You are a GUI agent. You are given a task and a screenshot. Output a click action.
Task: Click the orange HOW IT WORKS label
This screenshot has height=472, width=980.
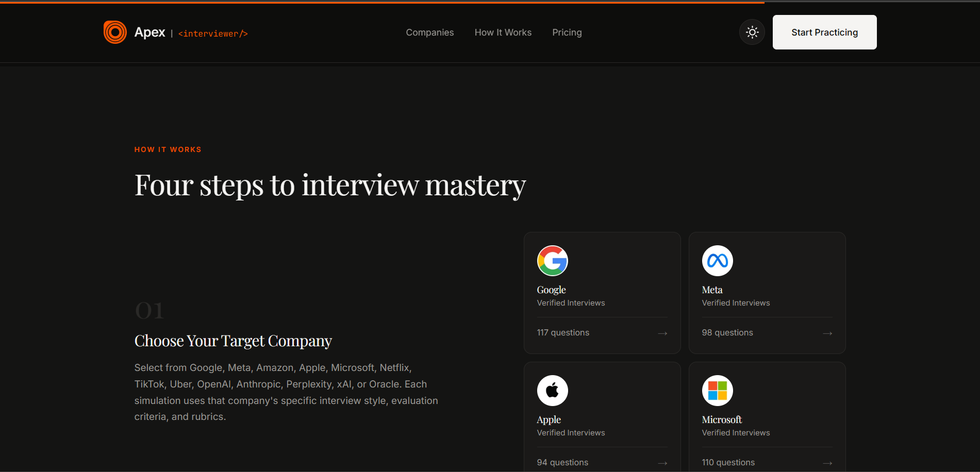pyautogui.click(x=168, y=149)
